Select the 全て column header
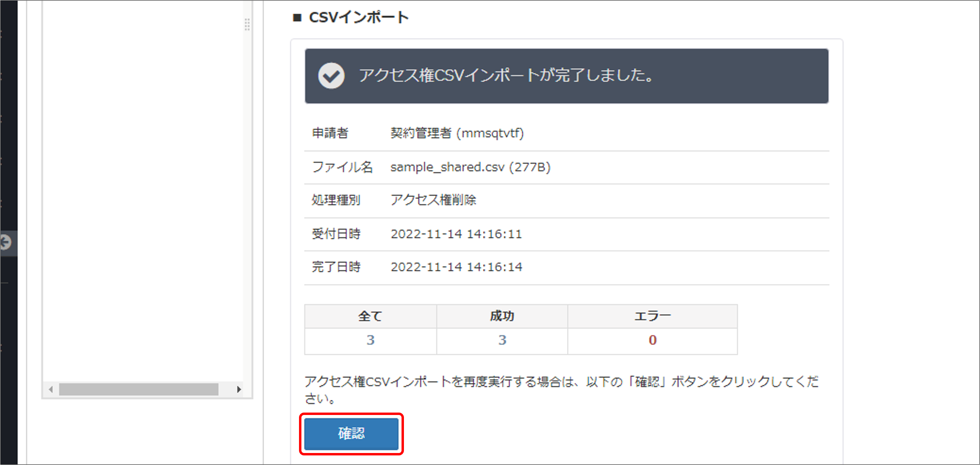980x465 pixels. click(369, 316)
